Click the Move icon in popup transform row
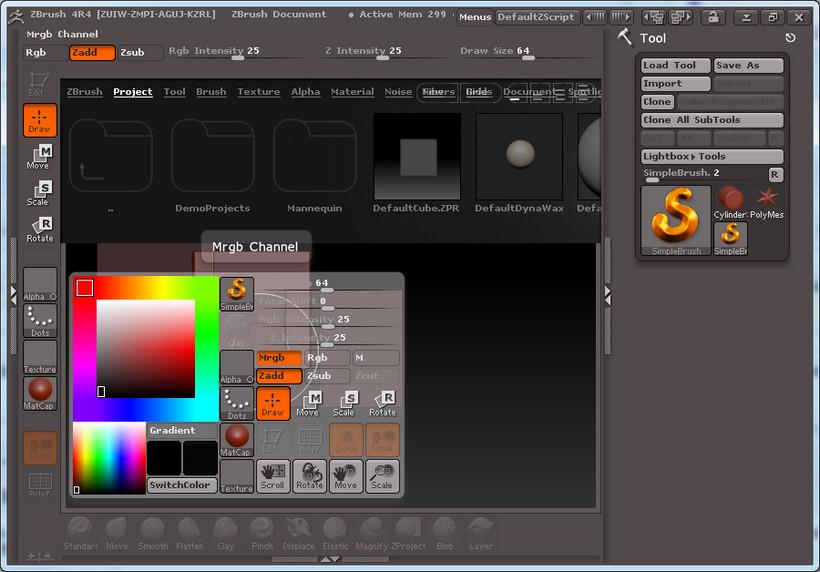The width and height of the screenshot is (820, 572). 309,404
